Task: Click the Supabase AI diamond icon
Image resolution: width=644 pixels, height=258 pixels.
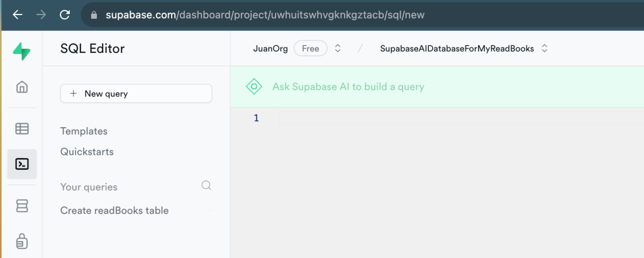Action: tap(254, 87)
